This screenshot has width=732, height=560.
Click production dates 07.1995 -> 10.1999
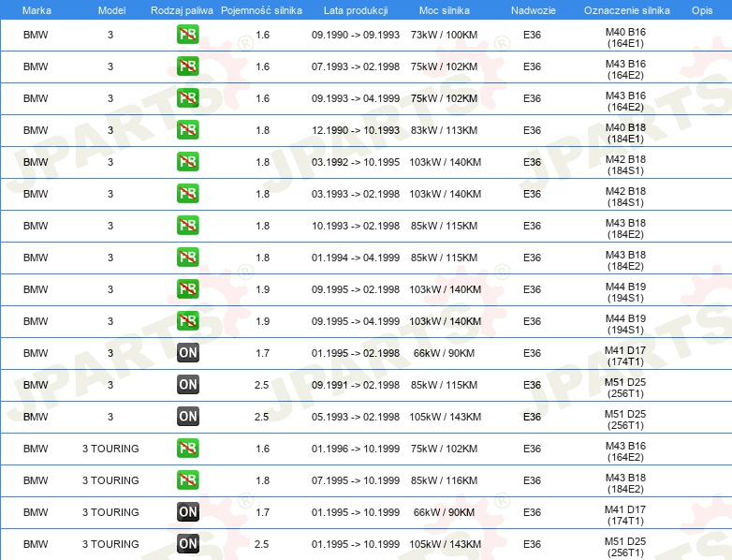point(356,480)
